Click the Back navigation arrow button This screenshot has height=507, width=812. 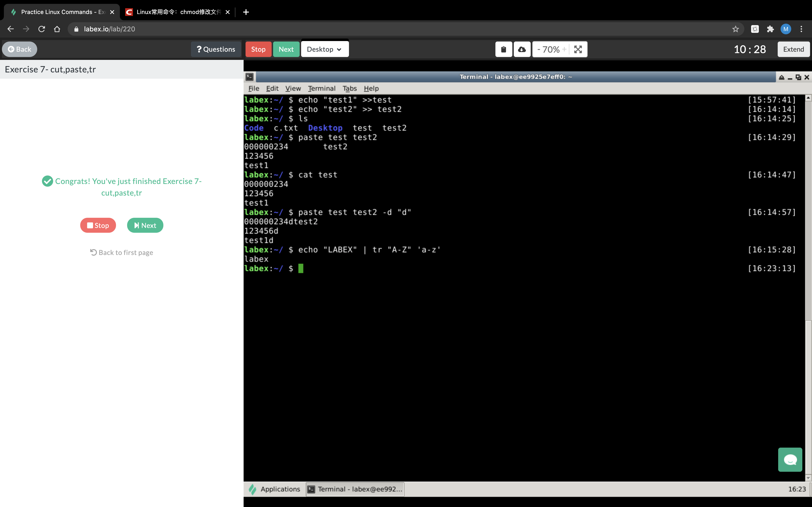[x=11, y=29]
